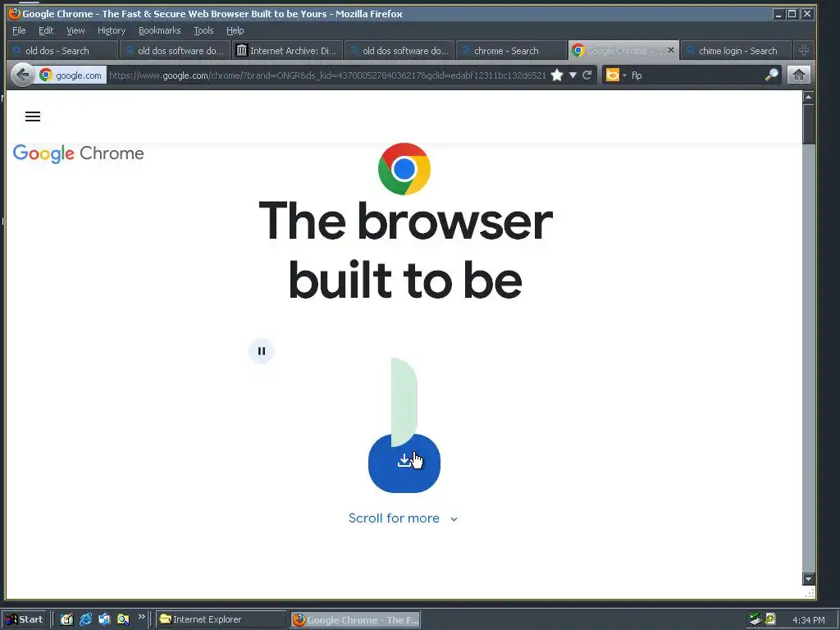Click the google.com site identity badge

[71, 75]
